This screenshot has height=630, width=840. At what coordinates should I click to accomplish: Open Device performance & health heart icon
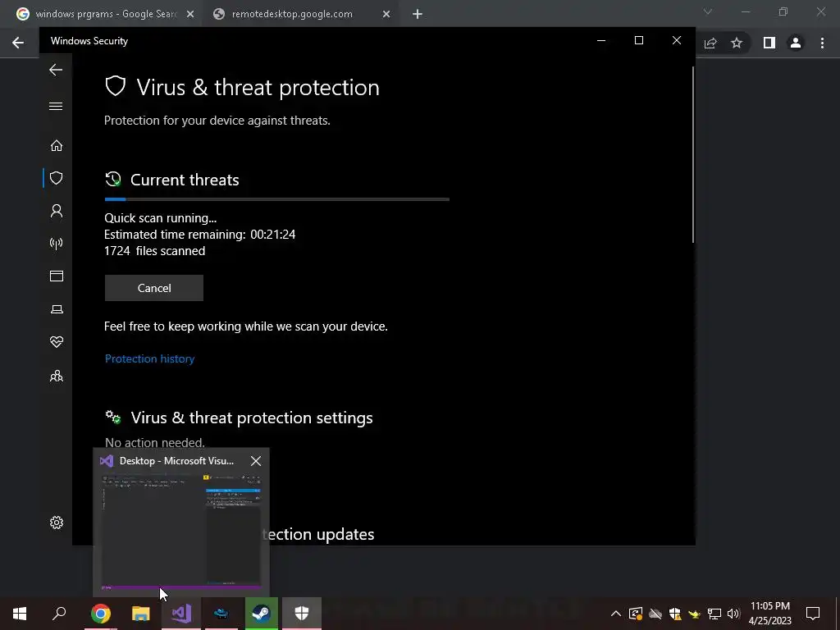[x=57, y=342]
